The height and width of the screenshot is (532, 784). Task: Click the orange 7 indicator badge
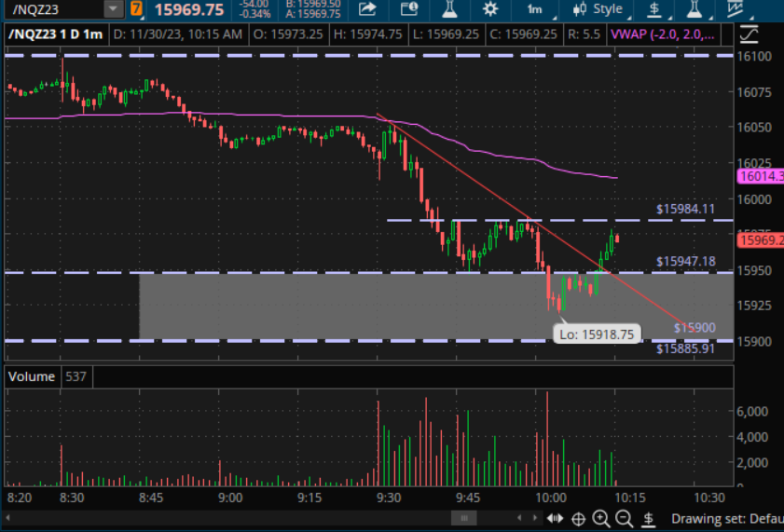[137, 9]
